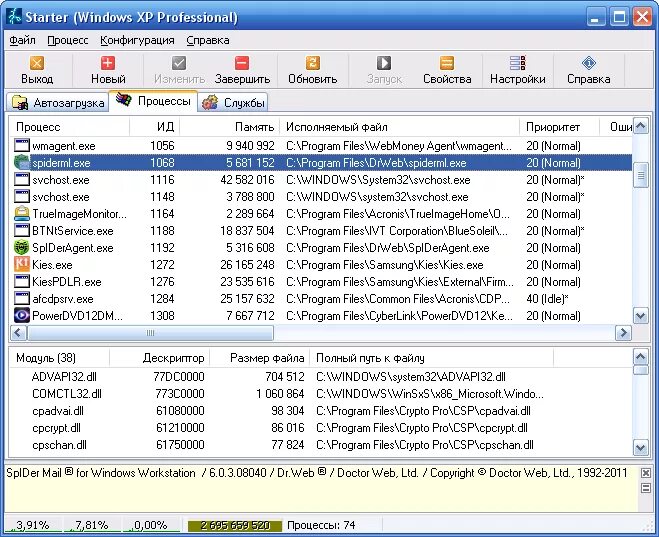The width and height of the screenshot is (659, 537).
Task: Select the cpschan.dll module row
Action: click(321, 445)
